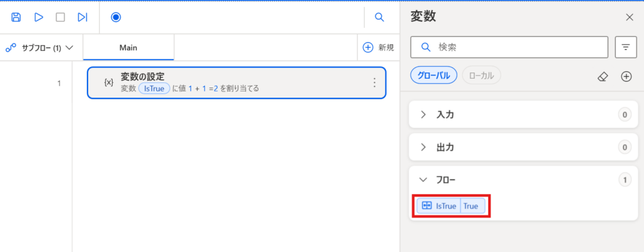The width and height of the screenshot is (644, 252).
Task: Switch to the Main tab
Action: 128,48
